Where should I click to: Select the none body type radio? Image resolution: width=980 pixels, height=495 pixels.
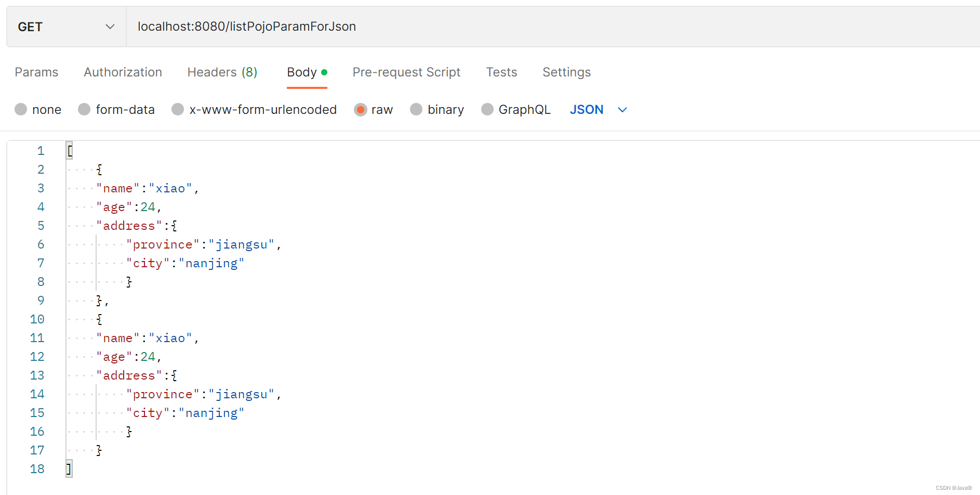(21, 109)
